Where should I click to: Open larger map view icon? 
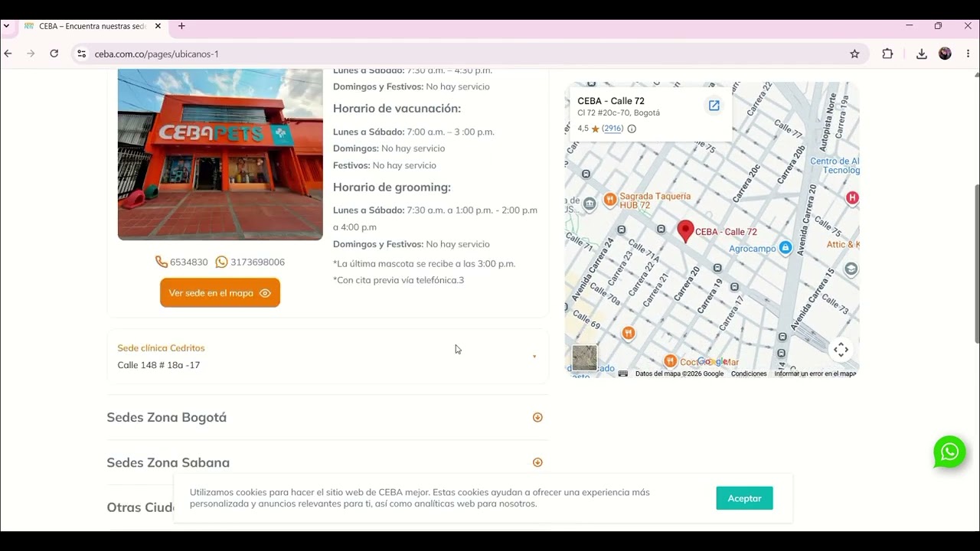click(x=714, y=106)
